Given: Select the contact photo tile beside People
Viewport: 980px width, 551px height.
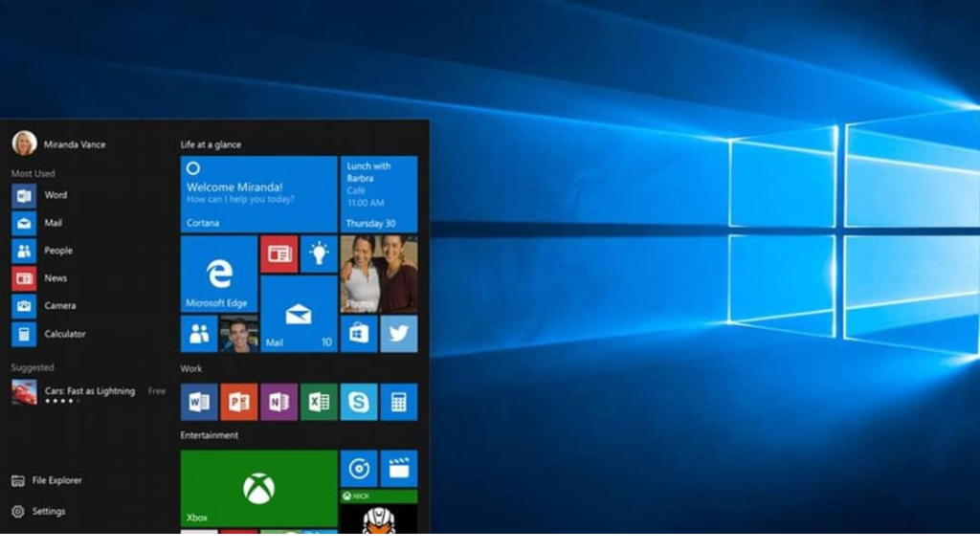Looking at the screenshot, I should point(238,334).
